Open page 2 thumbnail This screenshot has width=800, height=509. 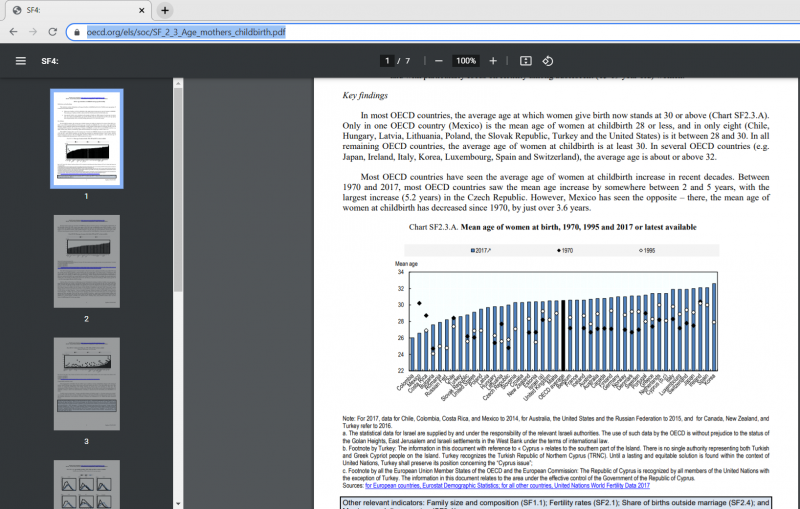click(87, 261)
